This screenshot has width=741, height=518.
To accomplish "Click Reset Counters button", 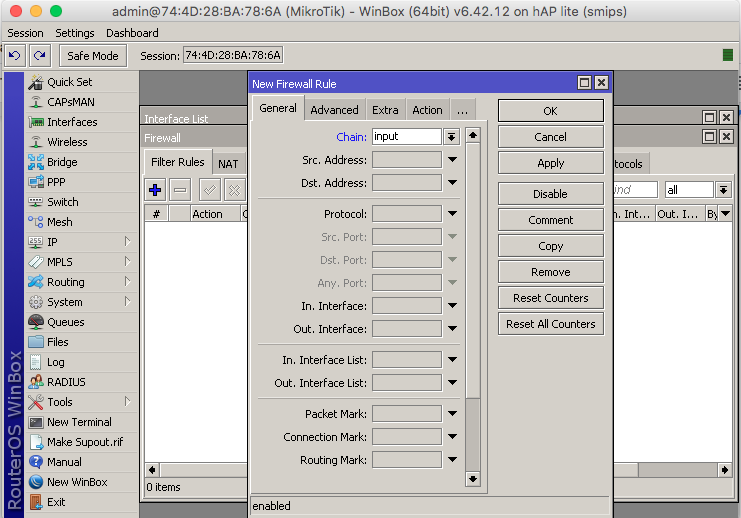I will click(551, 298).
